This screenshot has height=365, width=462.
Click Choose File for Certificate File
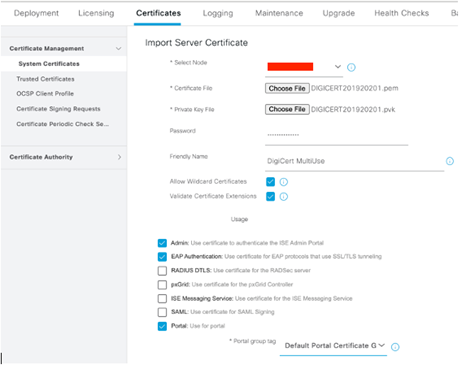(x=287, y=88)
